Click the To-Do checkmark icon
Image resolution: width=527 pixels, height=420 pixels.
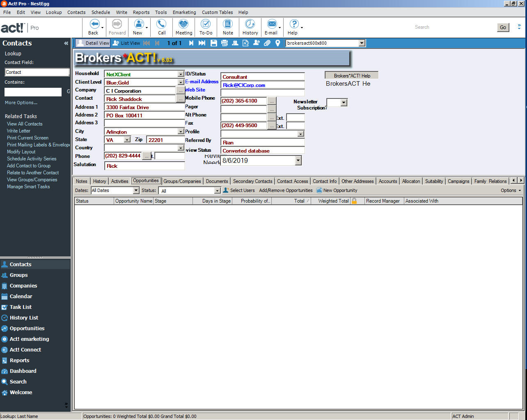tap(206, 24)
